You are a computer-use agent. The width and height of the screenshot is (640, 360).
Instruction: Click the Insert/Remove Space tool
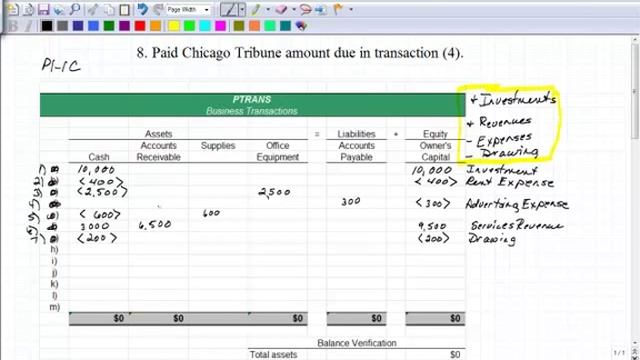[321, 9]
